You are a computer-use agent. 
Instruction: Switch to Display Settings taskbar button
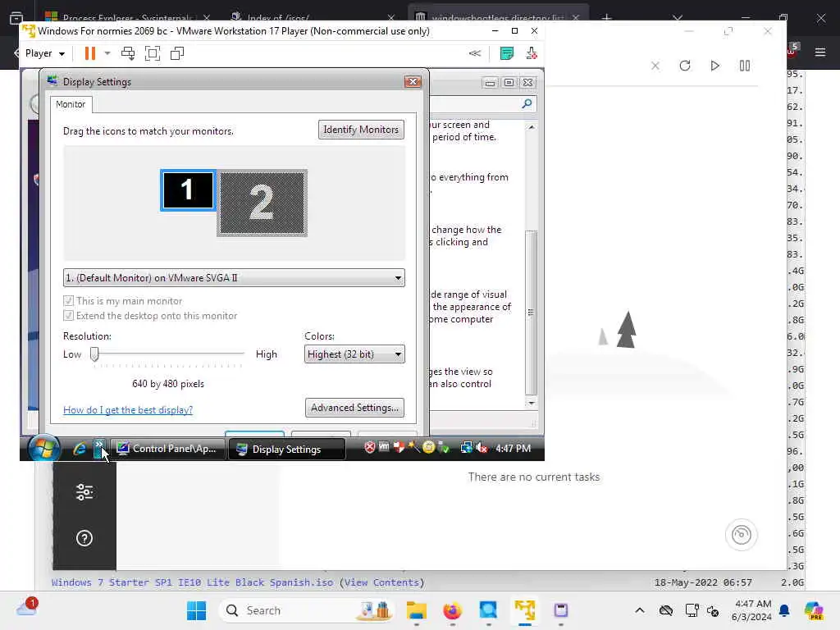click(286, 449)
